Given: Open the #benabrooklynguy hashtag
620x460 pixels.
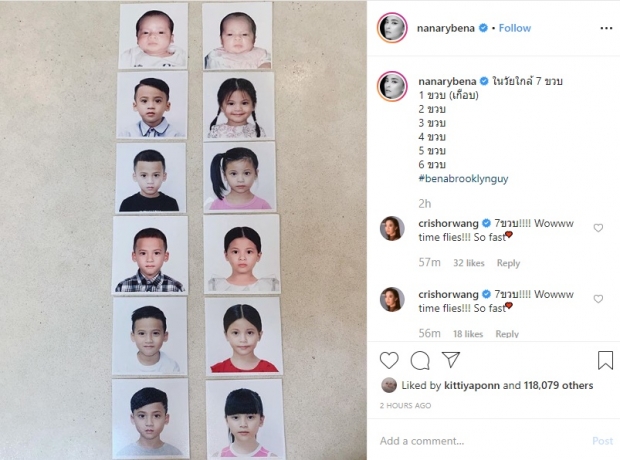Looking at the screenshot, I should 463,179.
